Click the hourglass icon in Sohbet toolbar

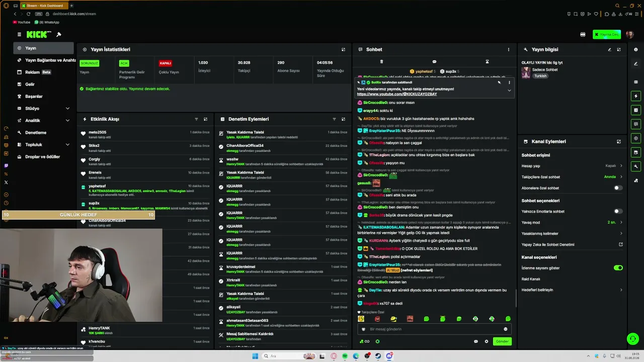pos(487,62)
